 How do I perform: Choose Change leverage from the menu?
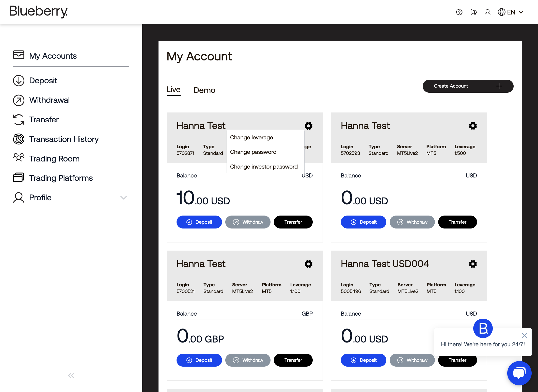pyautogui.click(x=265, y=137)
